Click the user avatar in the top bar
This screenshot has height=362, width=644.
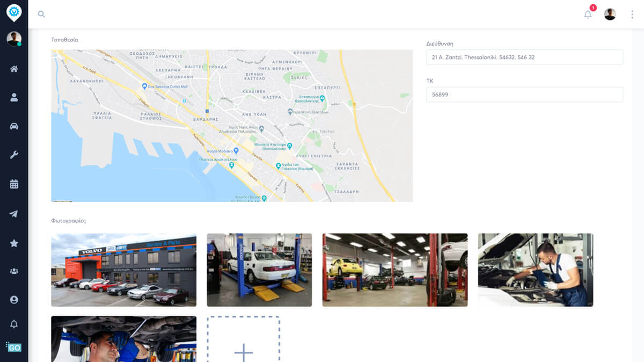point(609,14)
